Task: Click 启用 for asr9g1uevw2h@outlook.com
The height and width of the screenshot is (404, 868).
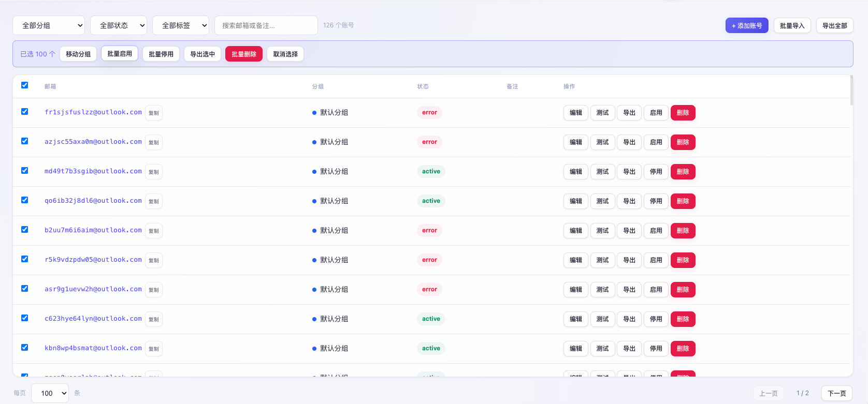Action: coord(656,290)
